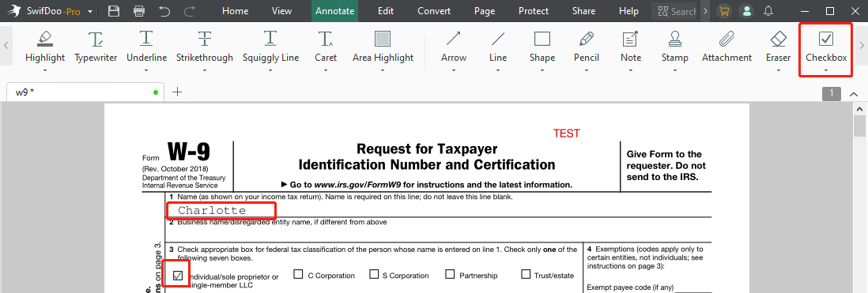Move the toolbar left with arrow
This screenshot has width=868, height=293.
(x=6, y=46)
